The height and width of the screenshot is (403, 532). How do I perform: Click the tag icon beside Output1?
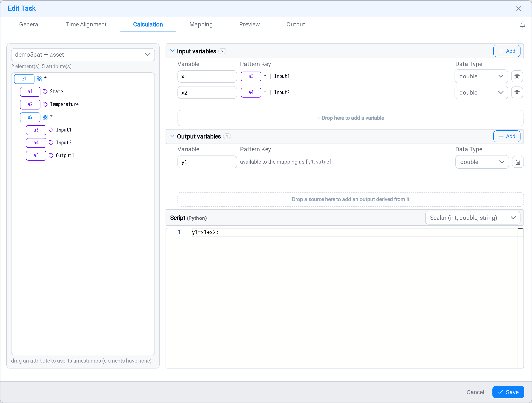[51, 155]
